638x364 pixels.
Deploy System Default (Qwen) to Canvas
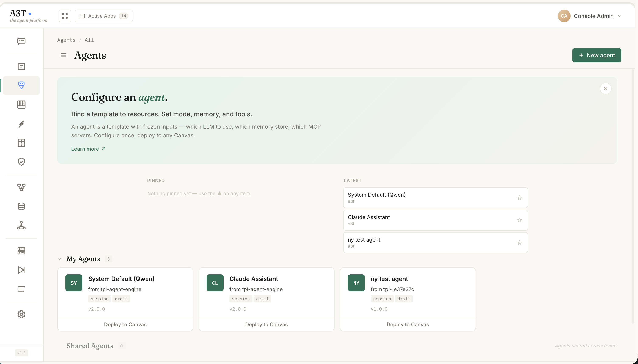tap(125, 324)
